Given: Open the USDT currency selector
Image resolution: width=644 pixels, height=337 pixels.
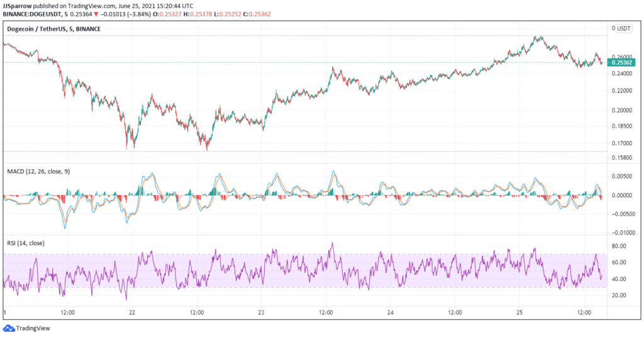Looking at the screenshot, I should (624, 28).
